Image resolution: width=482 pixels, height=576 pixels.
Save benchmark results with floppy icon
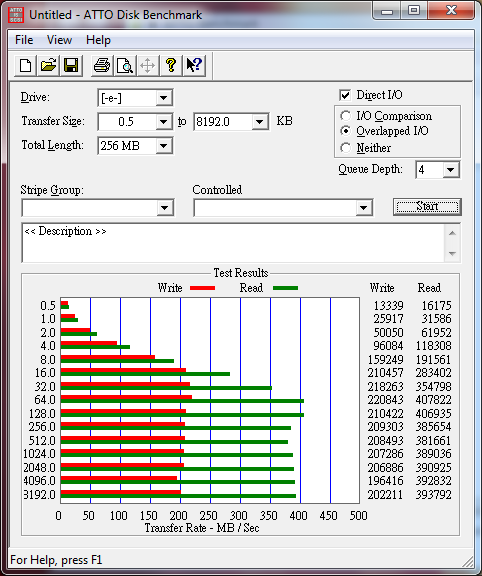point(71,66)
